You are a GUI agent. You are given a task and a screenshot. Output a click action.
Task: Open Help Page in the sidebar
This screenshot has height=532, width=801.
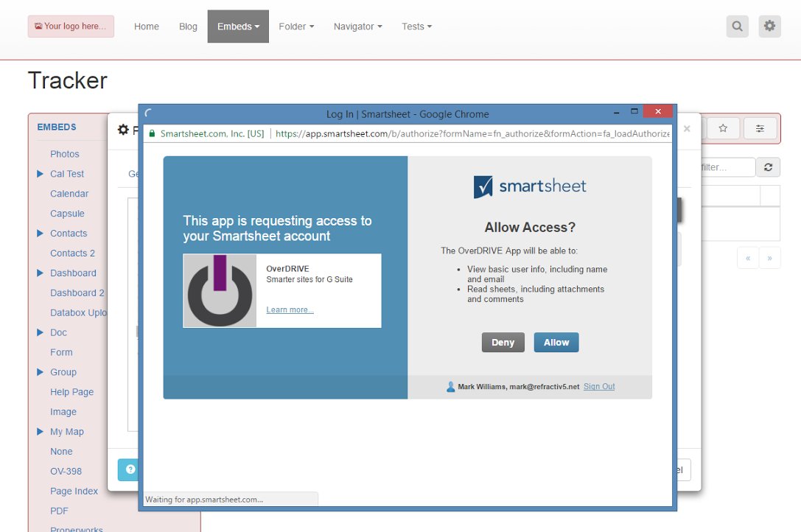pos(71,392)
